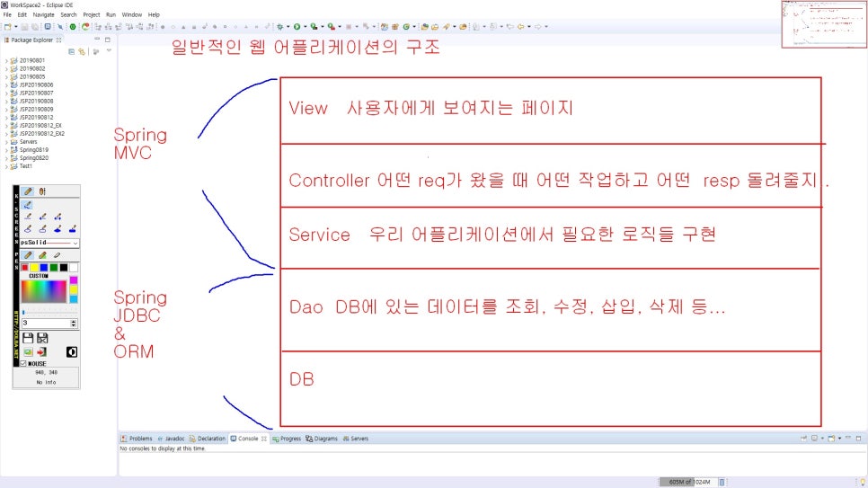The width and height of the screenshot is (868, 488).
Task: Minimize the Package Explorer view
Action: 97,40
